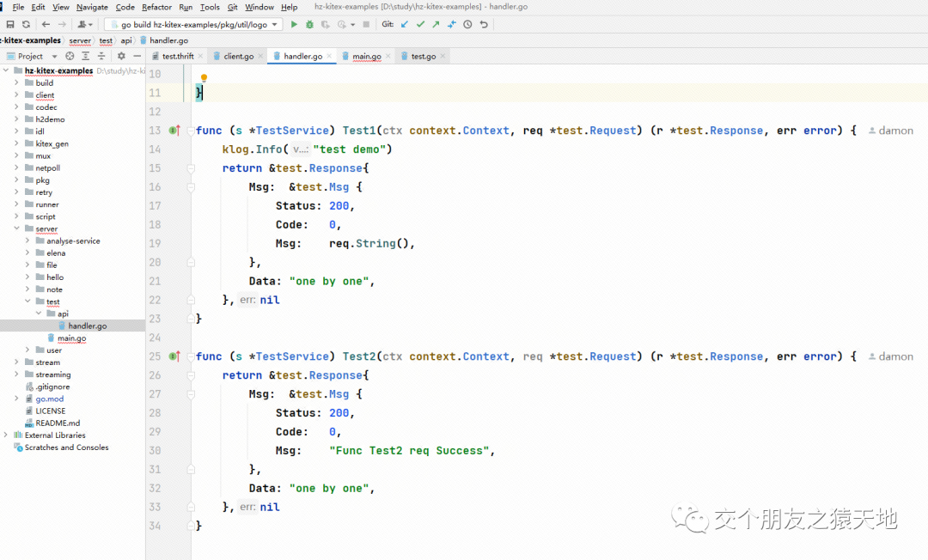Switch to the client.go tab
The height and width of the screenshot is (560, 928).
238,56
